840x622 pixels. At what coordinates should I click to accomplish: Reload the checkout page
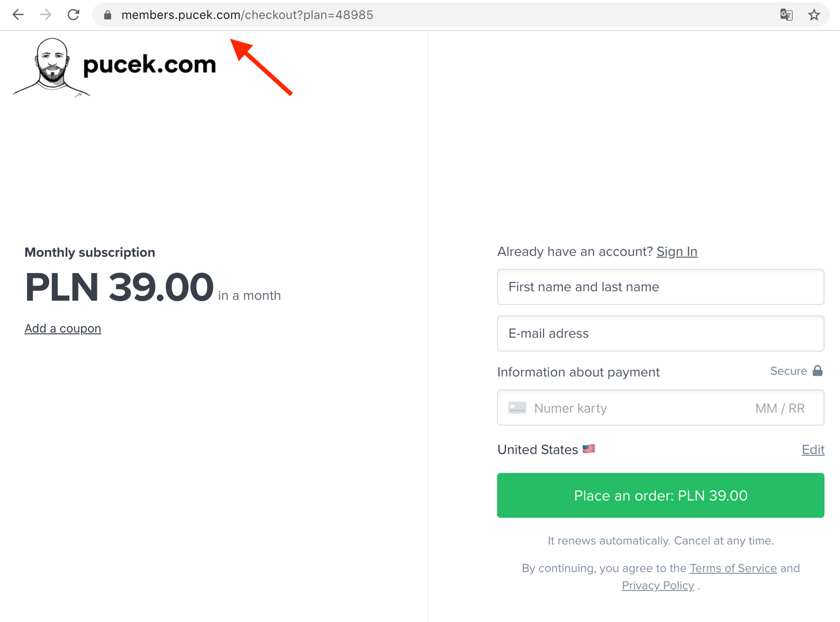tap(73, 15)
